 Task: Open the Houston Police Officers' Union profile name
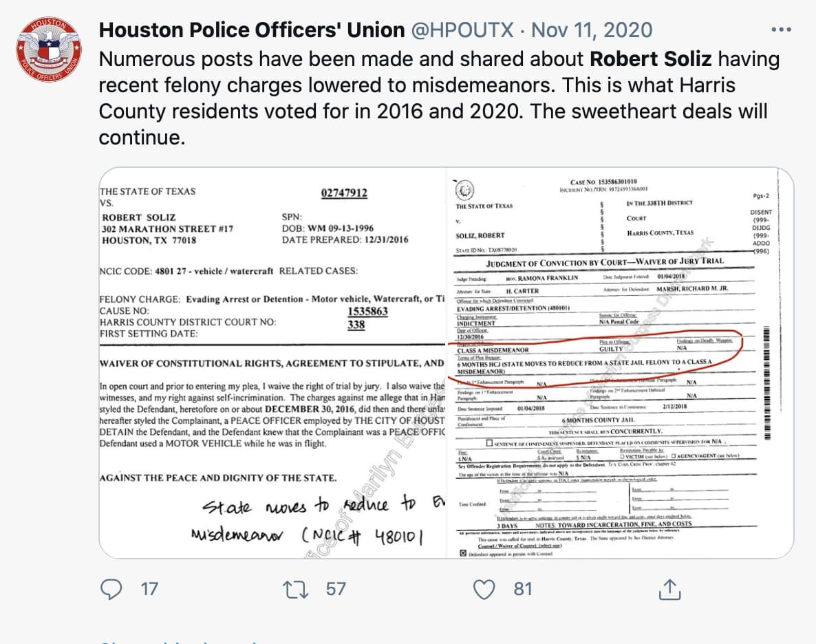252,30
